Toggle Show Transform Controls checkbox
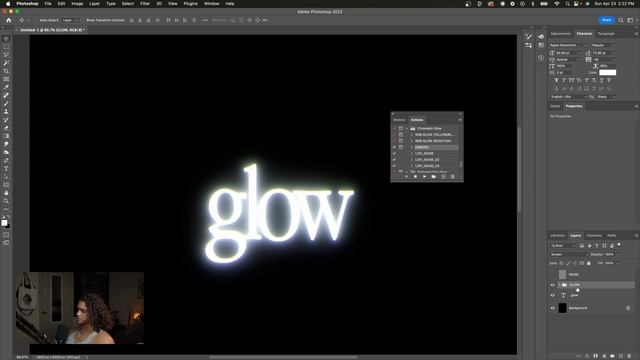The width and height of the screenshot is (640, 360). point(82,20)
